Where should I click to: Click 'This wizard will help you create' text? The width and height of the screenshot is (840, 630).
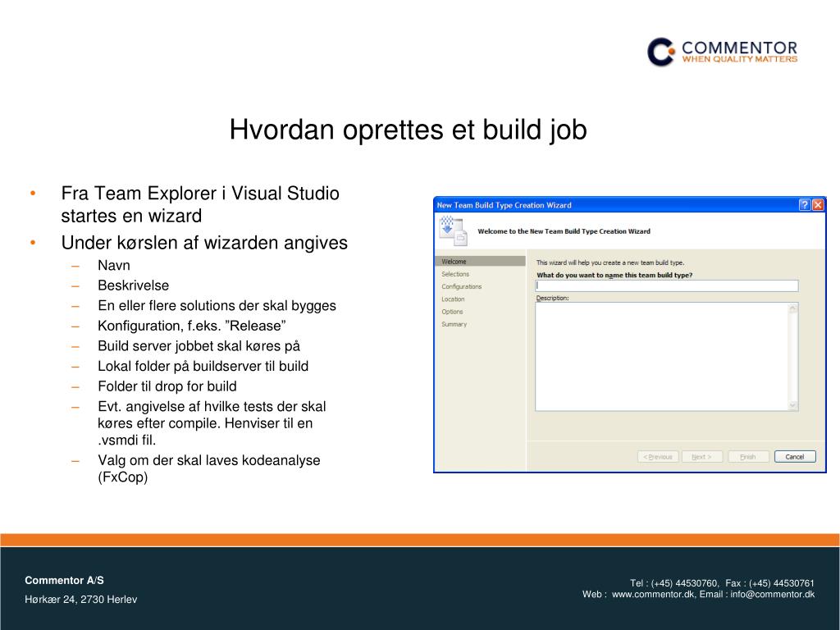click(x=610, y=262)
